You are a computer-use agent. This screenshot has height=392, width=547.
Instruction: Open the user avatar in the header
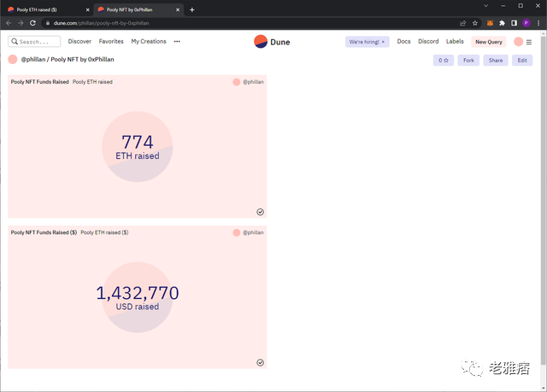[519, 42]
